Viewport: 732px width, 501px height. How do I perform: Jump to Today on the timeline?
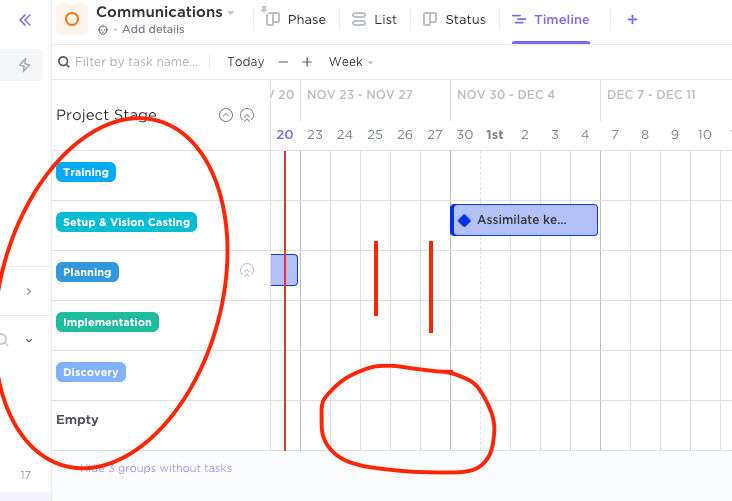coord(245,62)
